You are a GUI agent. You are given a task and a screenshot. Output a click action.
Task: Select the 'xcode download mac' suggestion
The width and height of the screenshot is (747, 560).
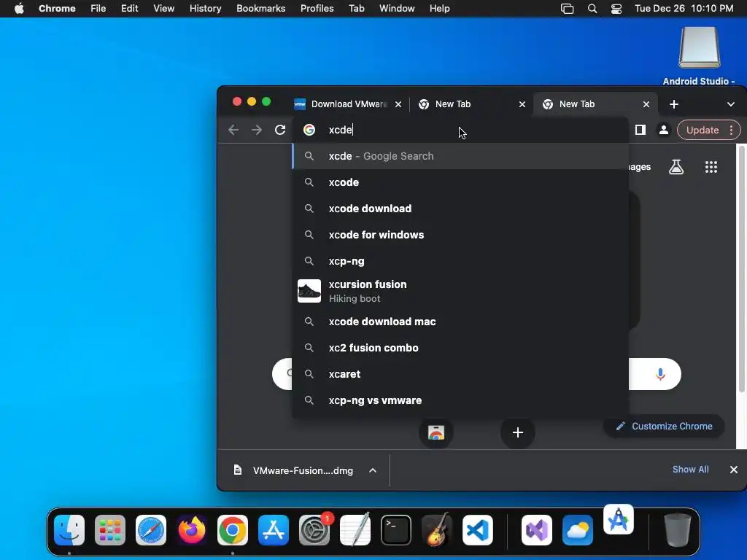[x=460, y=322]
